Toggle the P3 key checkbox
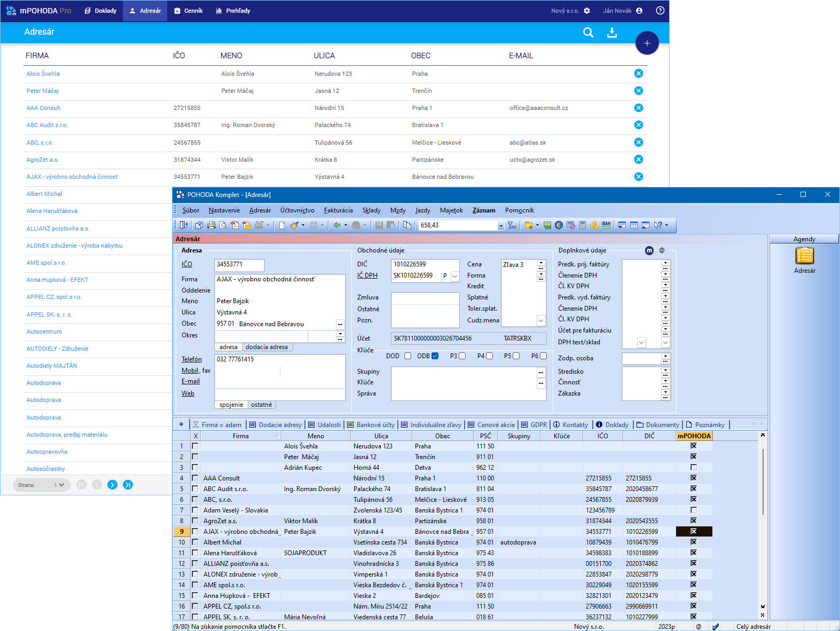Screen dimensions: 840x631 462,356
